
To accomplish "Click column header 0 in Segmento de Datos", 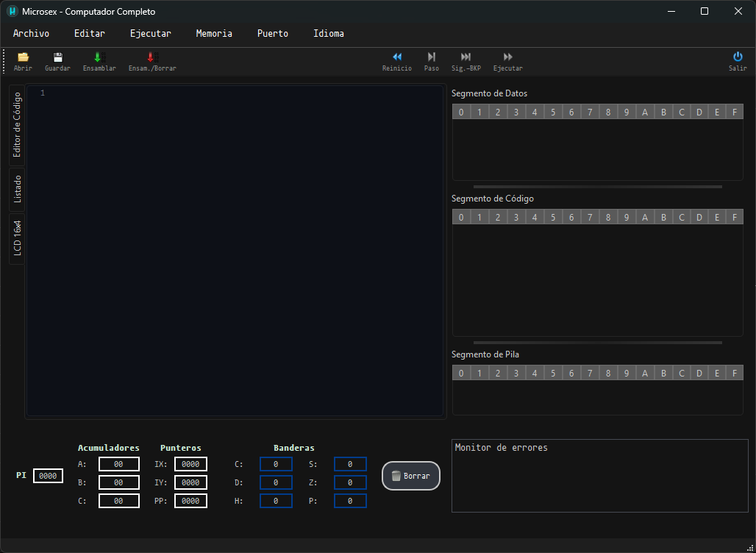I will [461, 113].
